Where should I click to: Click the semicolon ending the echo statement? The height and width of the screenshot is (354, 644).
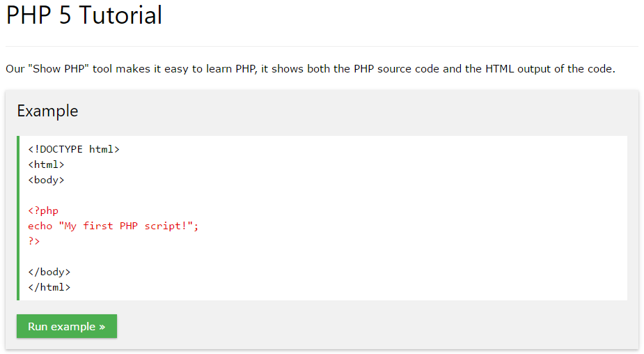pyautogui.click(x=196, y=226)
